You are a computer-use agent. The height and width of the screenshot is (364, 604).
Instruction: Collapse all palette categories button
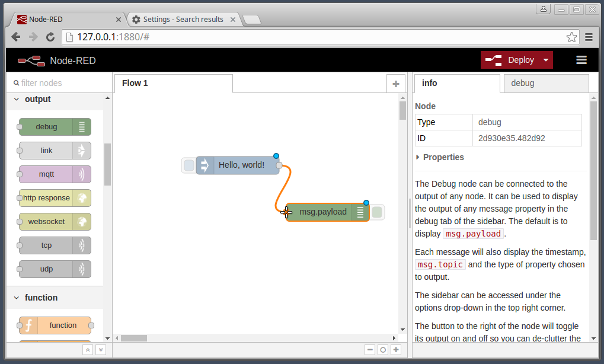(88, 350)
